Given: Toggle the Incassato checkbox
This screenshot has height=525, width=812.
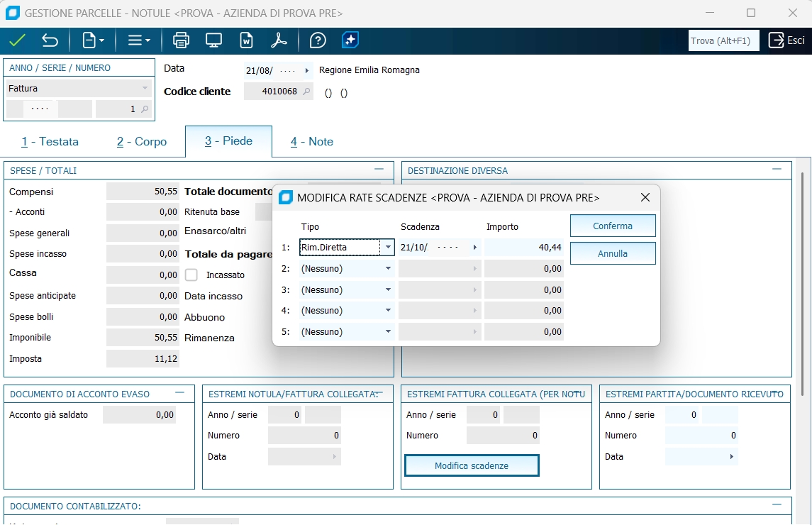Looking at the screenshot, I should tap(191, 275).
